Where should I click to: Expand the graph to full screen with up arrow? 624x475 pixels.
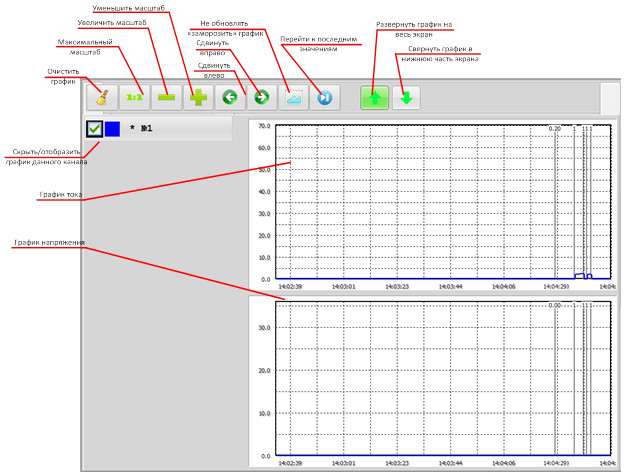tap(375, 97)
